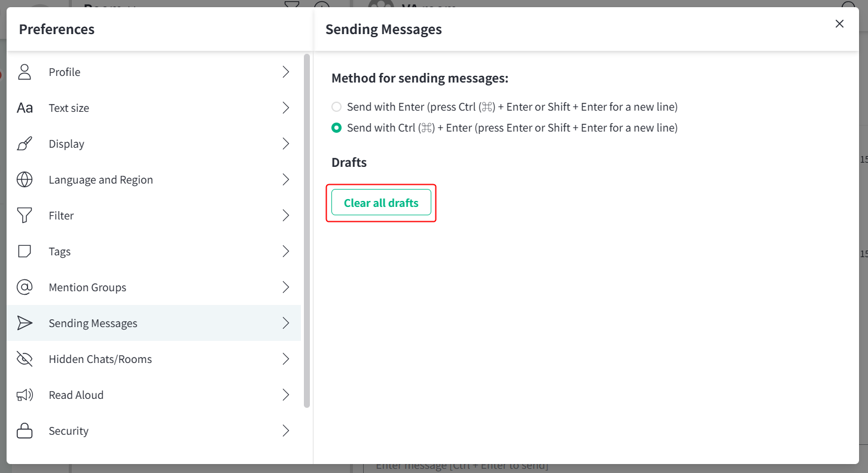
Task: Select the Send with Ctrl + Enter radio option
Action: [337, 127]
